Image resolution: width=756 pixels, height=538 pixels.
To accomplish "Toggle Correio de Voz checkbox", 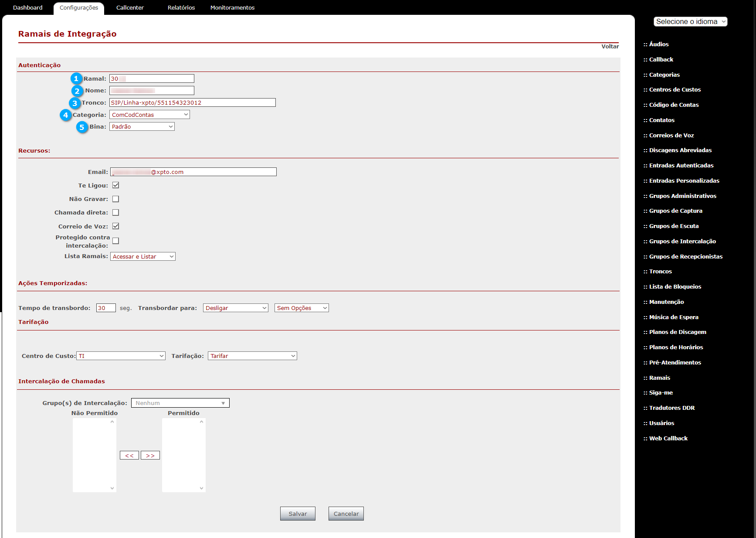I will [x=115, y=226].
